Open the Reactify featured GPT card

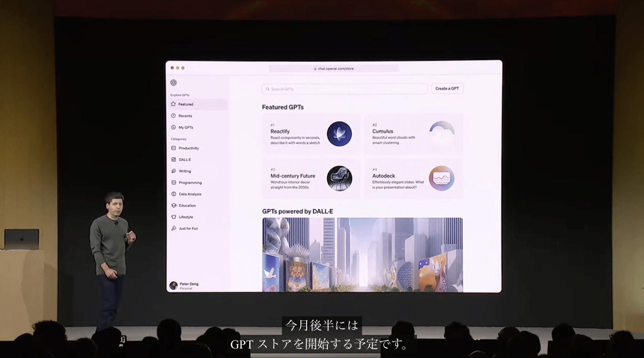311,134
